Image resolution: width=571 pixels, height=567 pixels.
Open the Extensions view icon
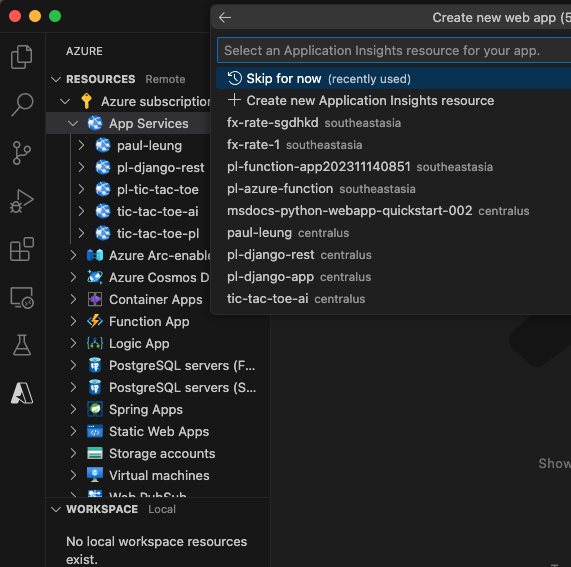[21, 249]
